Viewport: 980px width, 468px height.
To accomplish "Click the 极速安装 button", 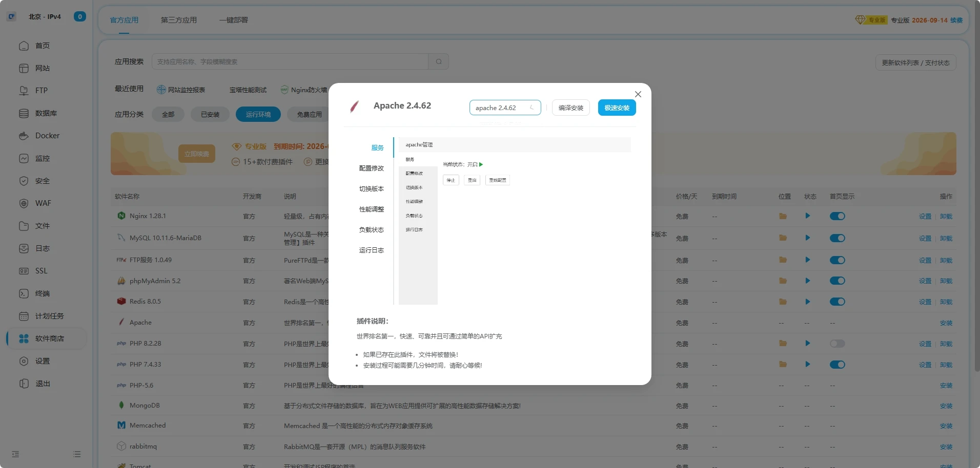I will (617, 108).
